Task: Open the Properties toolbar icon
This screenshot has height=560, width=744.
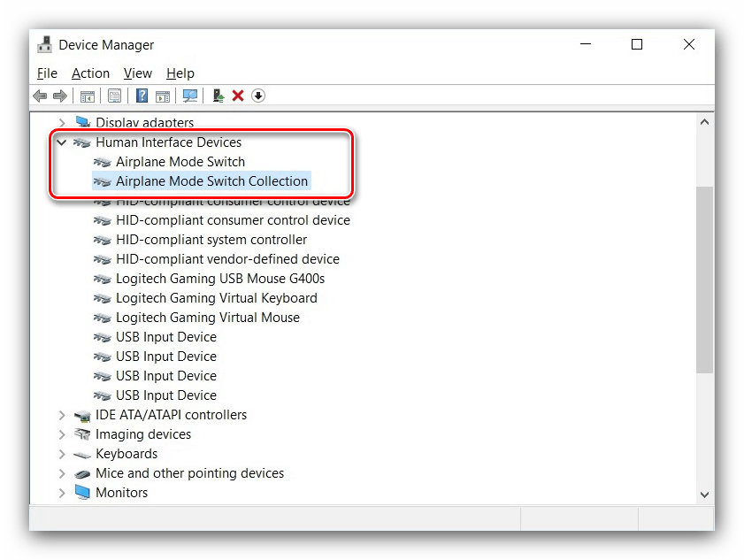Action: (x=114, y=96)
